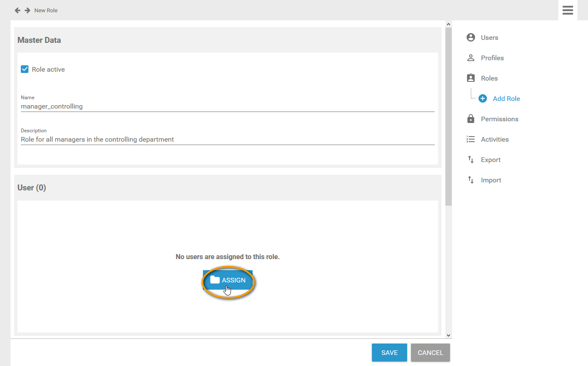Click the scrollbar down arrow
This screenshot has width=588, height=366.
448,335
